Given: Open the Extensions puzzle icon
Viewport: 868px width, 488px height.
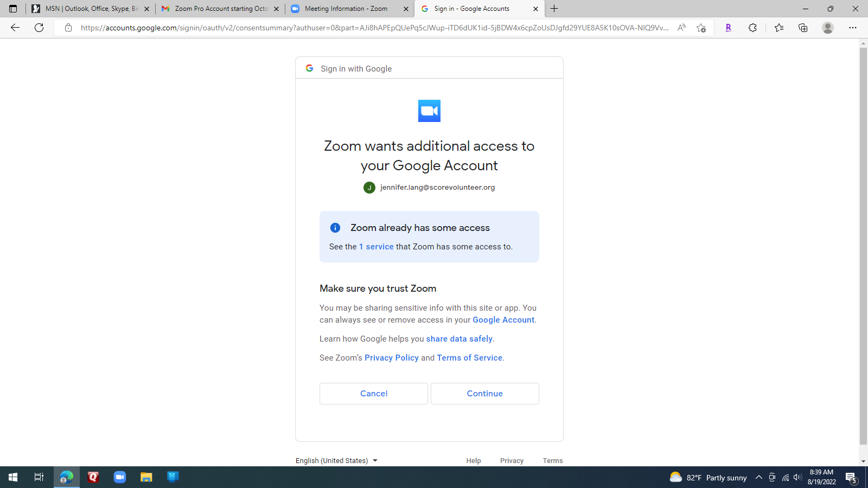Looking at the screenshot, I should tap(752, 28).
